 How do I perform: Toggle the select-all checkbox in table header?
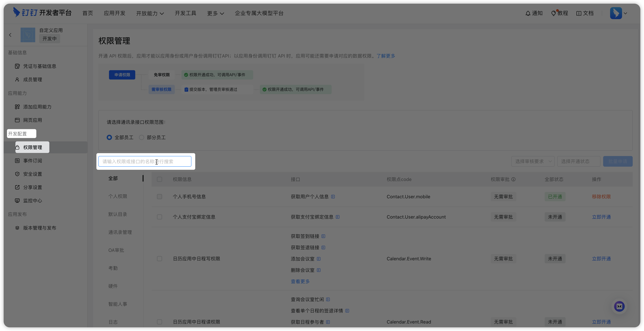pyautogui.click(x=159, y=179)
